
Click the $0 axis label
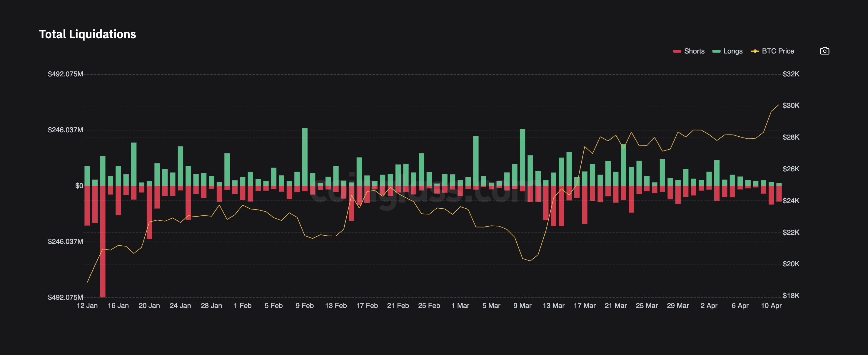79,186
